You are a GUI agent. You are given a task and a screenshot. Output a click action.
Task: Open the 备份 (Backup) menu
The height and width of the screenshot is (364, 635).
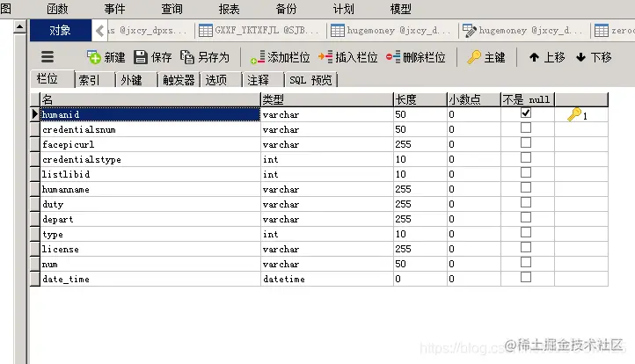tap(287, 9)
